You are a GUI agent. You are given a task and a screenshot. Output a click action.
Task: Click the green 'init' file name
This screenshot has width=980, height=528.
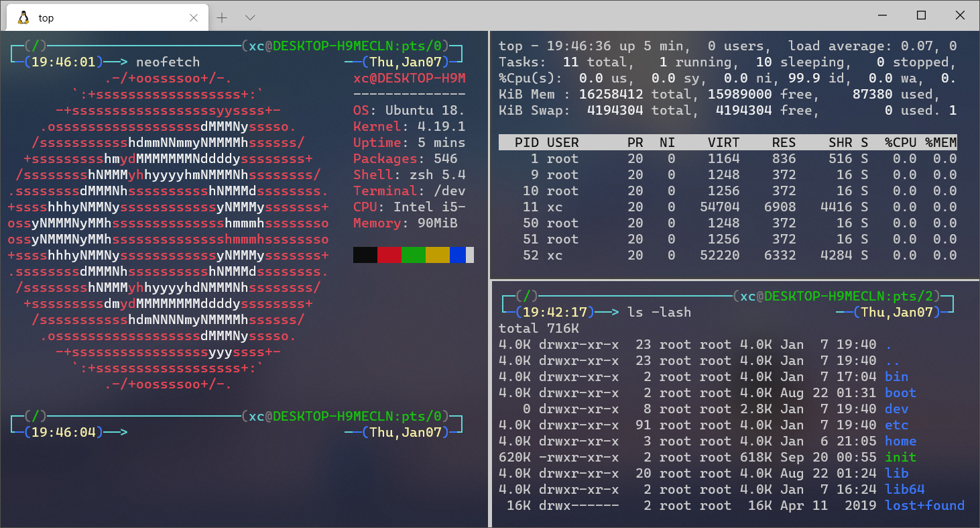coord(901,457)
